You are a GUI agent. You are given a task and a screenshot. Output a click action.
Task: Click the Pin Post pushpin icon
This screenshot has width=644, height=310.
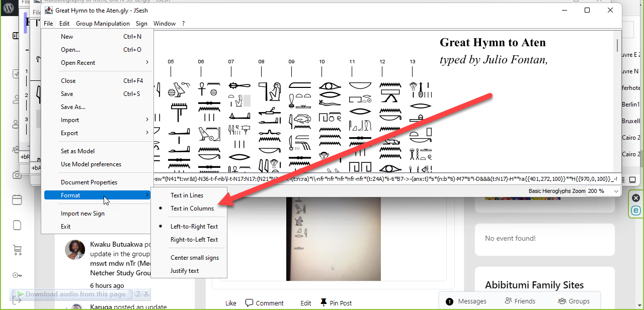(x=323, y=302)
